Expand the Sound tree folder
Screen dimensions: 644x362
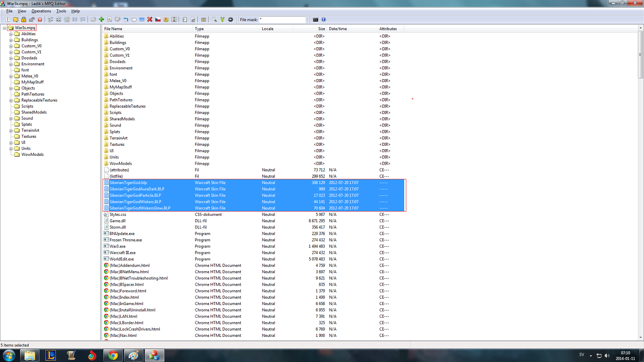11,119
